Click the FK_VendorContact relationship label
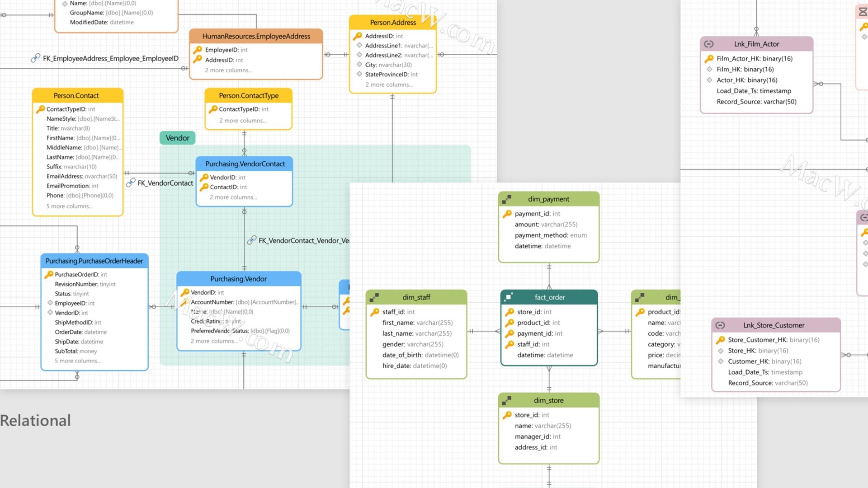Screen dimensions: 868x488 point(165,183)
